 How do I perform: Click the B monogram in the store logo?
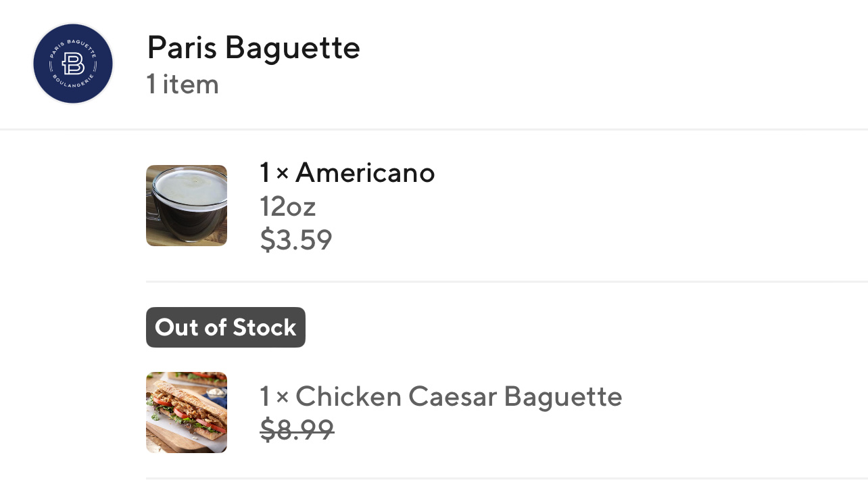coord(72,64)
